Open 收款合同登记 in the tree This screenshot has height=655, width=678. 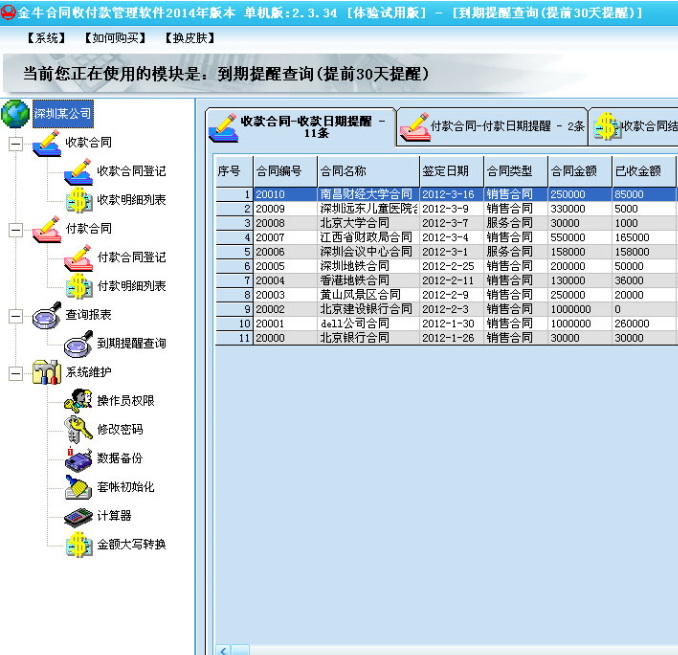131,172
